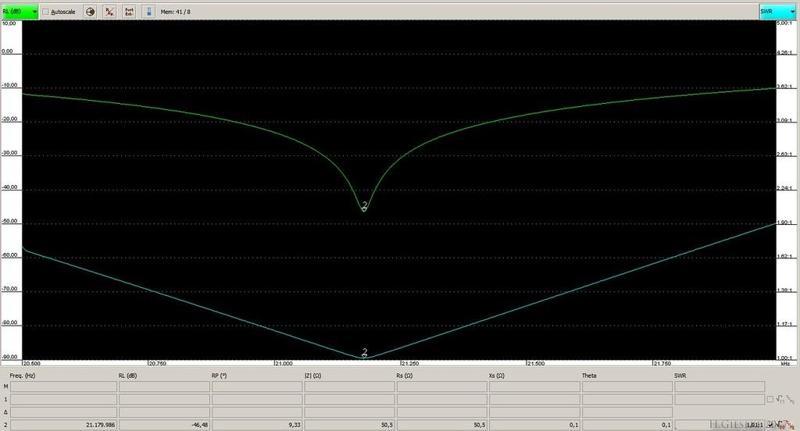This screenshot has width=800, height=431.
Task: Select marker 2 on the upper RL trace
Action: (x=364, y=206)
